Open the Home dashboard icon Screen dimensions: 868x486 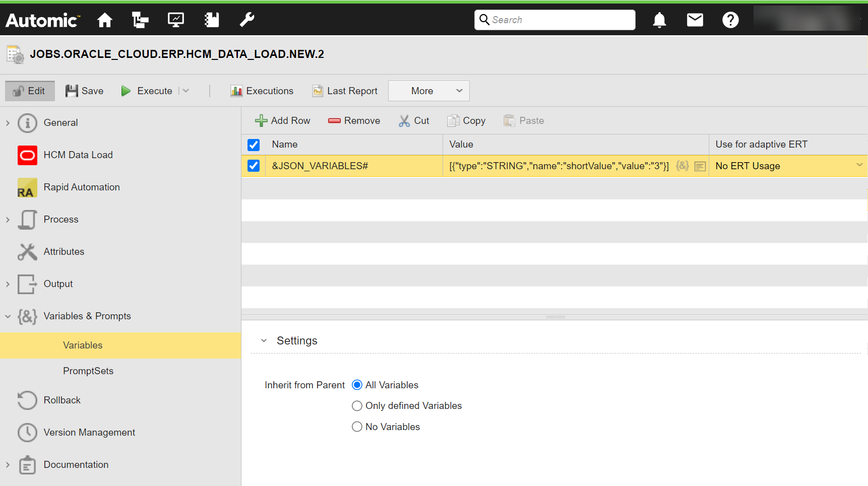[105, 20]
